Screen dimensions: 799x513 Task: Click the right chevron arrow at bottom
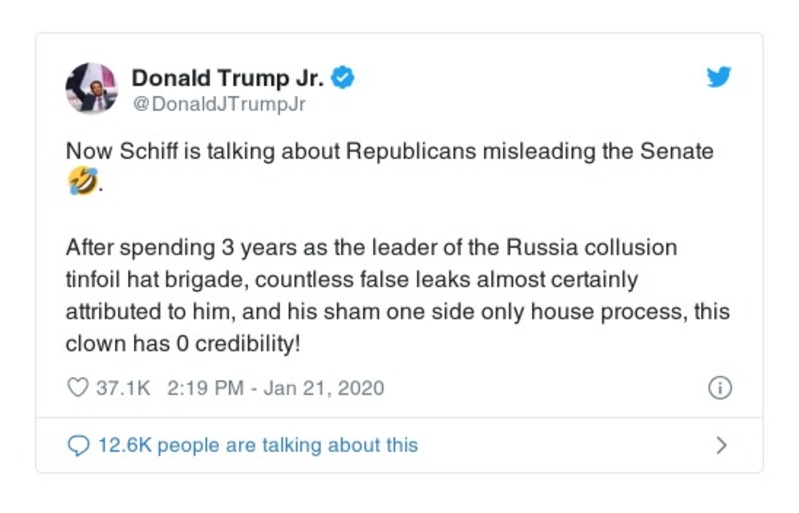(x=721, y=445)
